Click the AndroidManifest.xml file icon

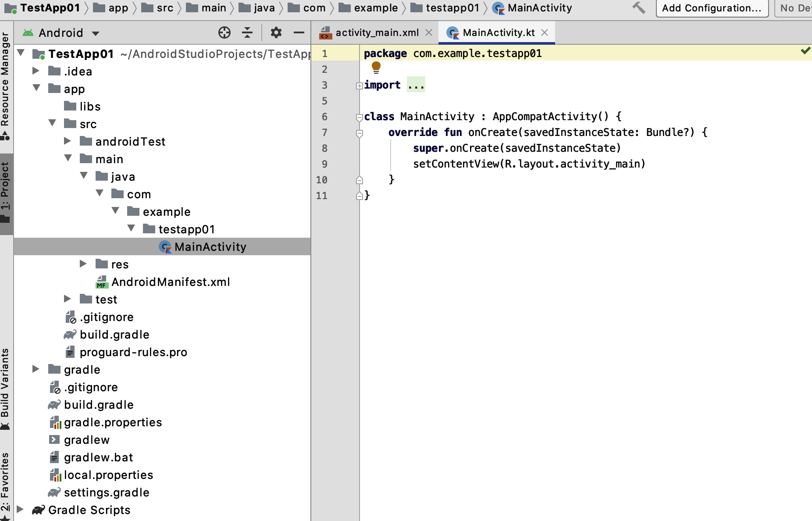click(102, 282)
